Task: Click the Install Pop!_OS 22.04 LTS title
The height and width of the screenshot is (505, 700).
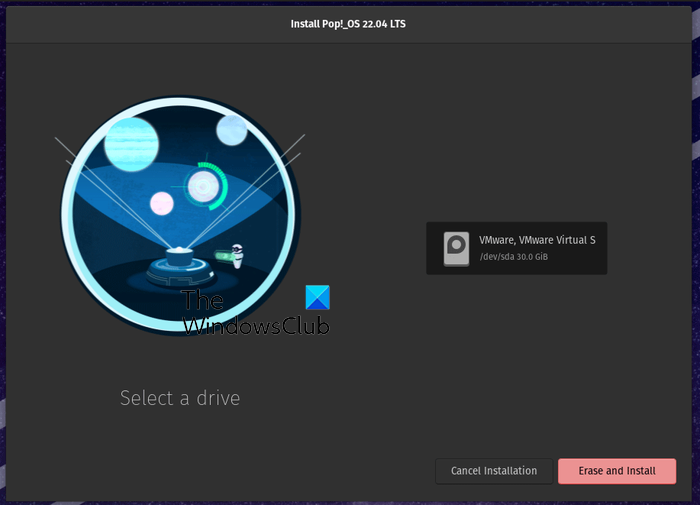Action: tap(348, 24)
